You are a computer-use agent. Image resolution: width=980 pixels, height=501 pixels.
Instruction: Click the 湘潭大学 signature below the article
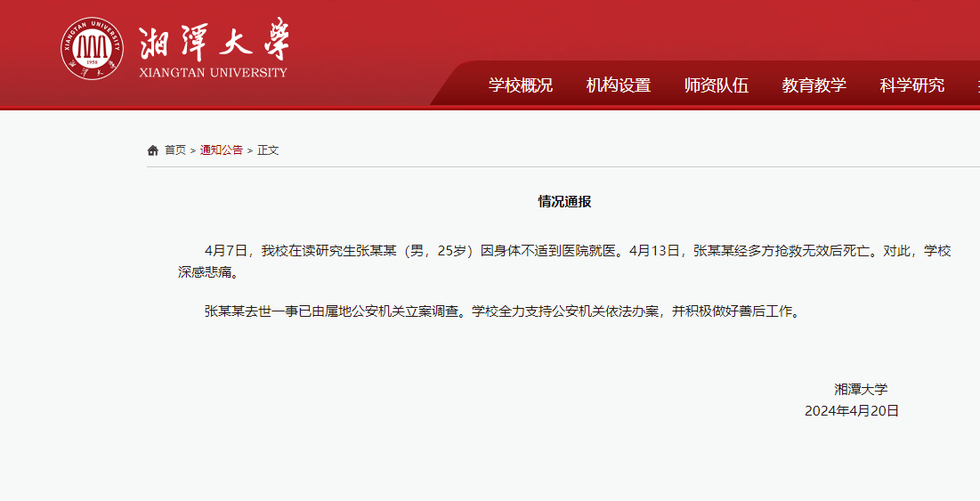click(x=861, y=389)
